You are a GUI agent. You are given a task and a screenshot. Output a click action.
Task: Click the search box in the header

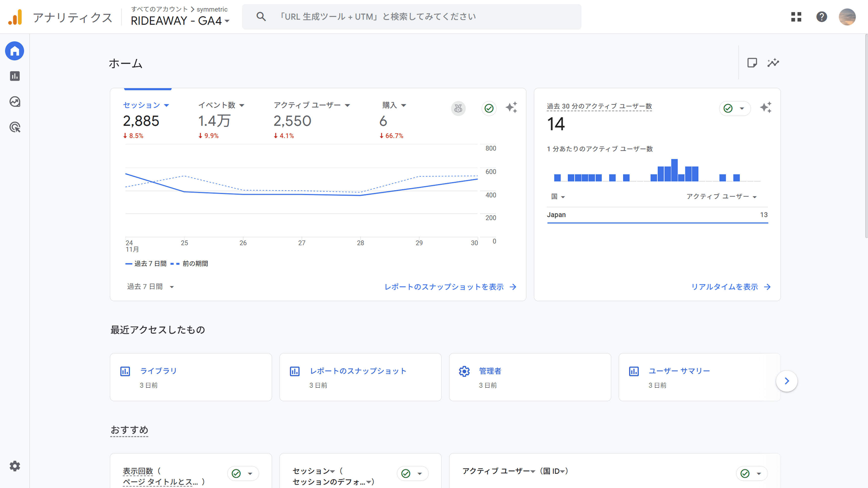[x=411, y=17]
